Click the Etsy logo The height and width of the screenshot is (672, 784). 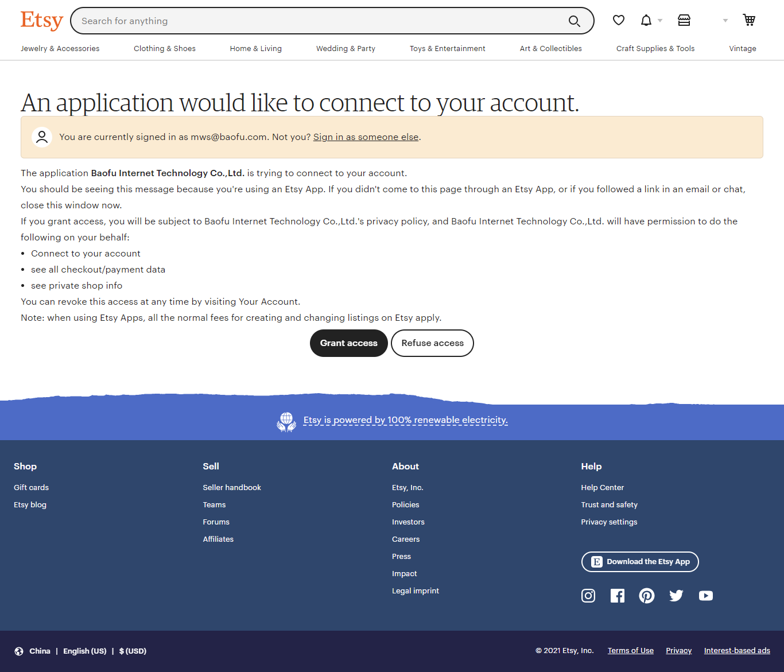(41, 21)
